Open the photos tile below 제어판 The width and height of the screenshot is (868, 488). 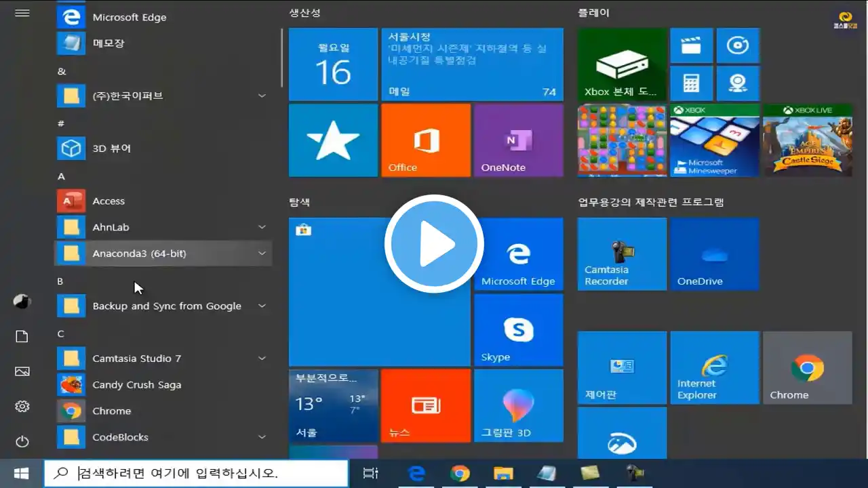[622, 433]
